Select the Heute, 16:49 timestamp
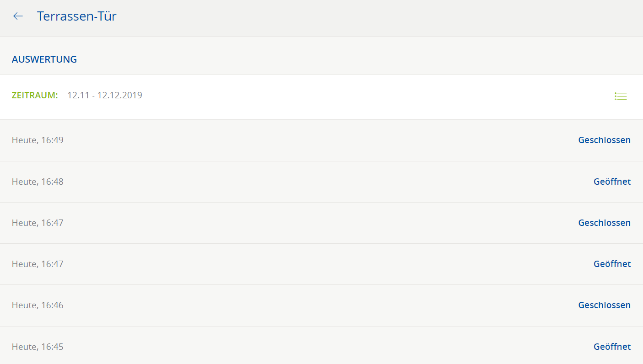 38,140
